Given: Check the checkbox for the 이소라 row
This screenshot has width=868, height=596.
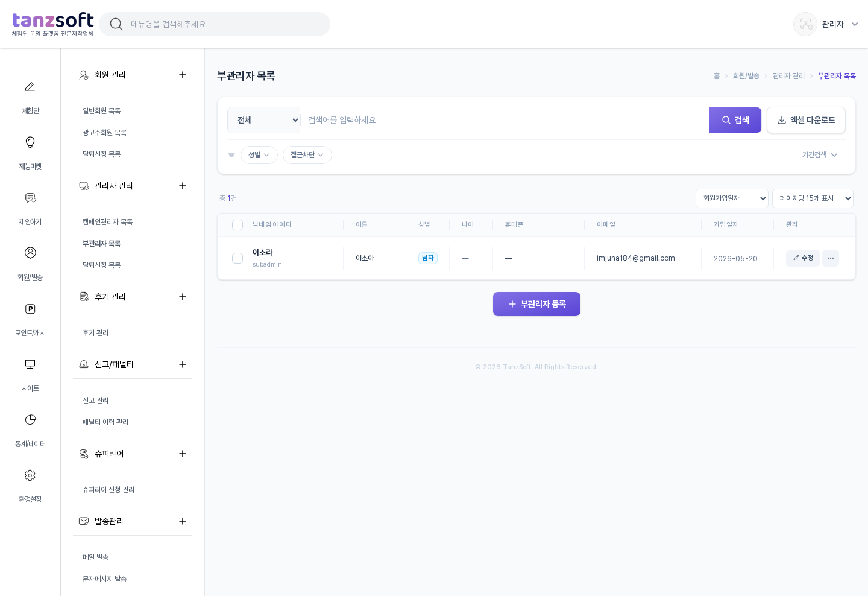Looking at the screenshot, I should pos(237,258).
